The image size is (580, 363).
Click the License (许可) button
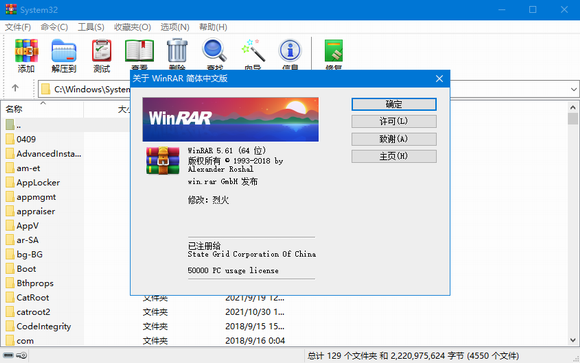(x=394, y=121)
